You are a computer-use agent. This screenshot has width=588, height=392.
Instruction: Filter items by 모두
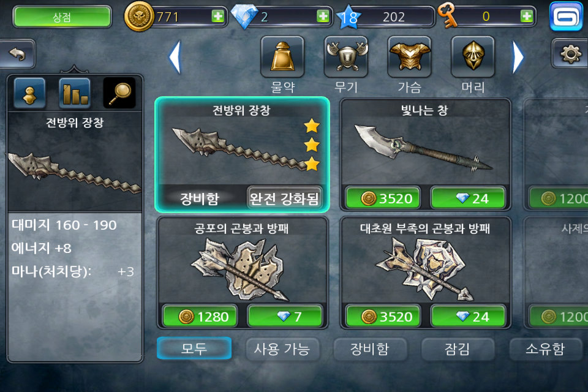coord(194,349)
